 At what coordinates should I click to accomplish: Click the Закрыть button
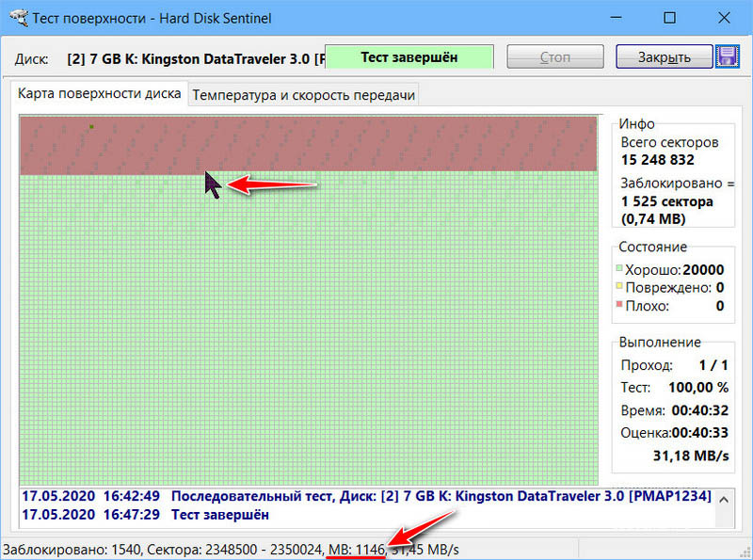(x=665, y=57)
